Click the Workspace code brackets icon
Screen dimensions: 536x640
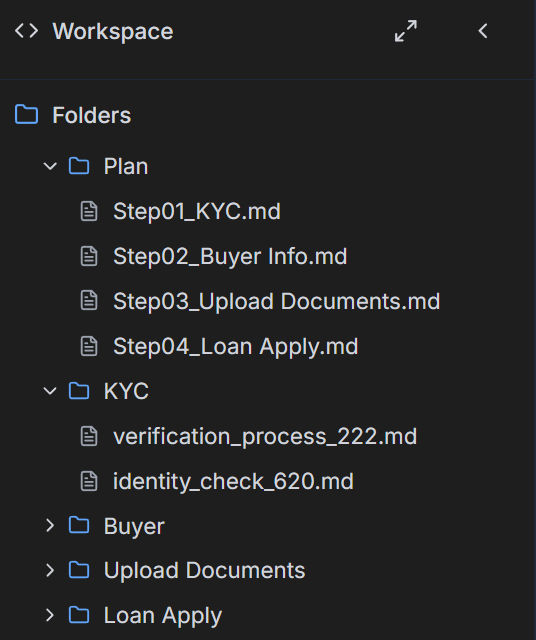pos(27,31)
